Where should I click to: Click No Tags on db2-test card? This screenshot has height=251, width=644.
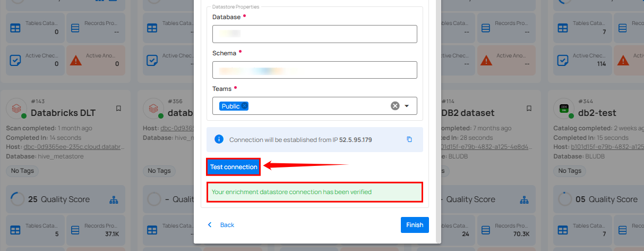[569, 171]
